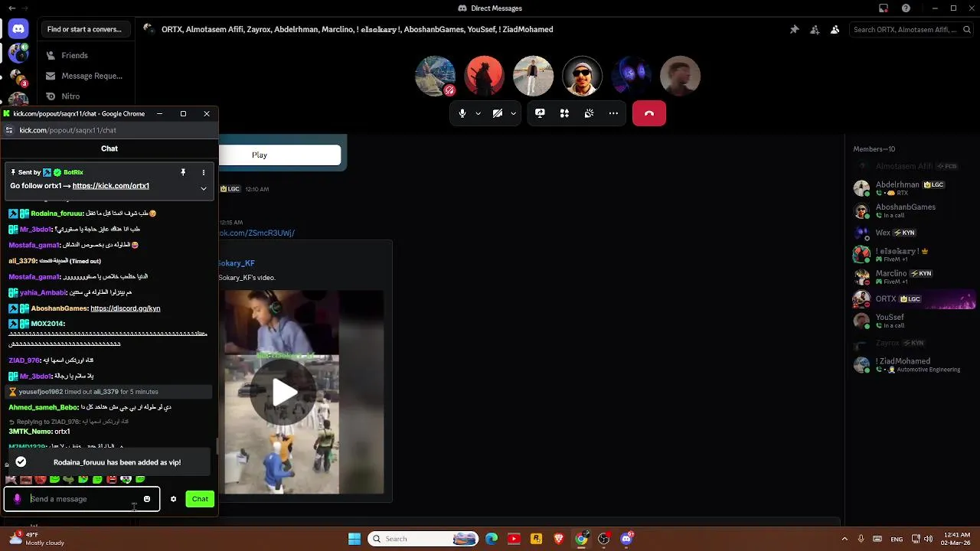Click the Play button in Discord chat
This screenshot has height=551, width=980.
(x=279, y=155)
